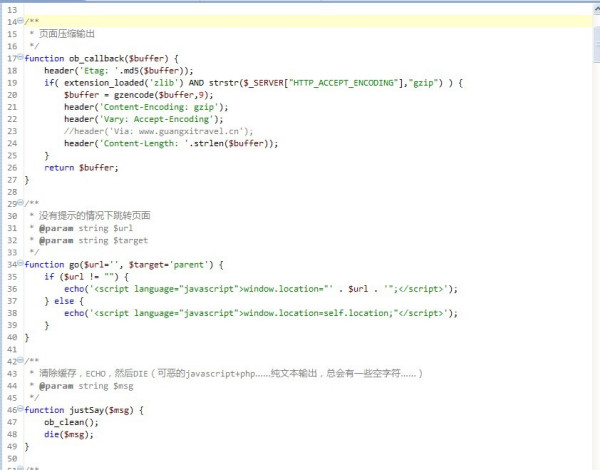Click the ob_callback function name
600x470 pixels.
(97, 59)
